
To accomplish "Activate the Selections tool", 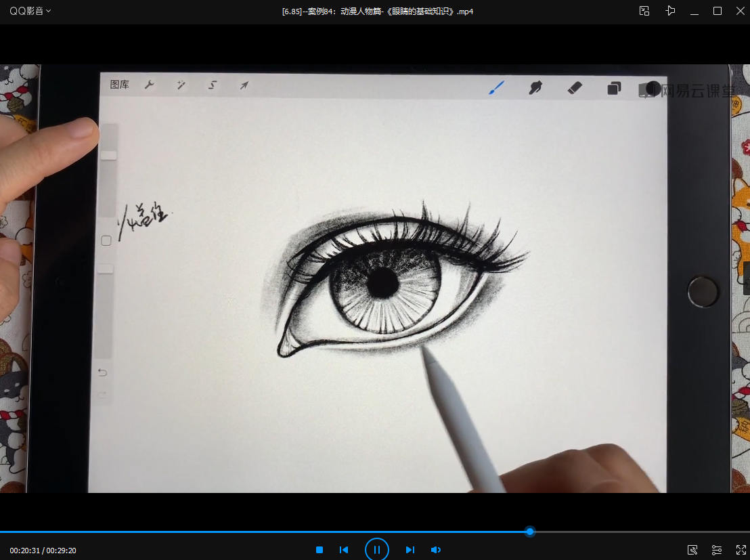I will [x=212, y=85].
